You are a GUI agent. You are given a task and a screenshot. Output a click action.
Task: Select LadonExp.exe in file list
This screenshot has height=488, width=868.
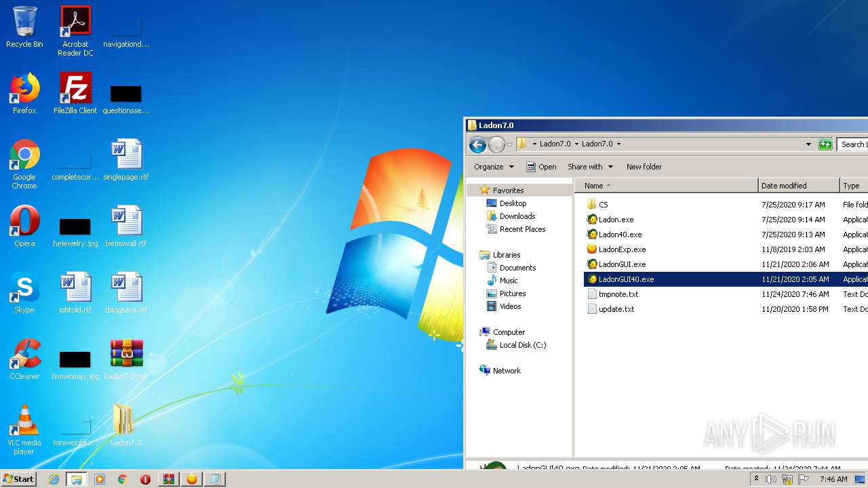[x=622, y=249]
